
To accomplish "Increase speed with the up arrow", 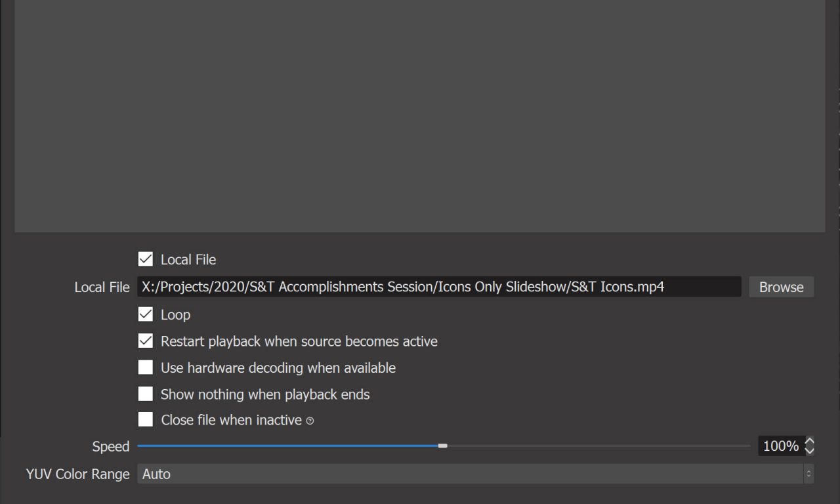I will [x=809, y=442].
